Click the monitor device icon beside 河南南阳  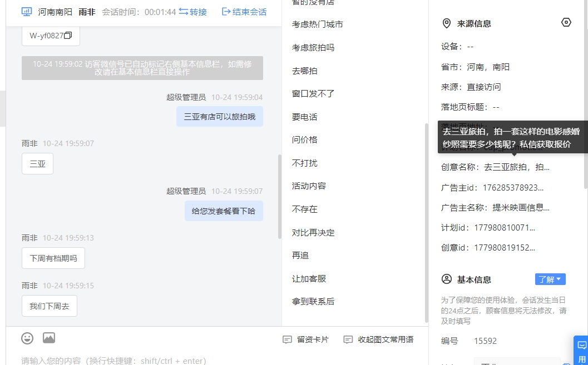coord(27,12)
